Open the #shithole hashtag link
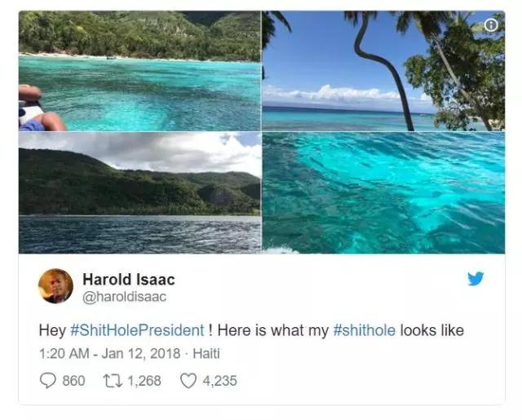Image resolution: width=522 pixels, height=420 pixels. coord(365,330)
